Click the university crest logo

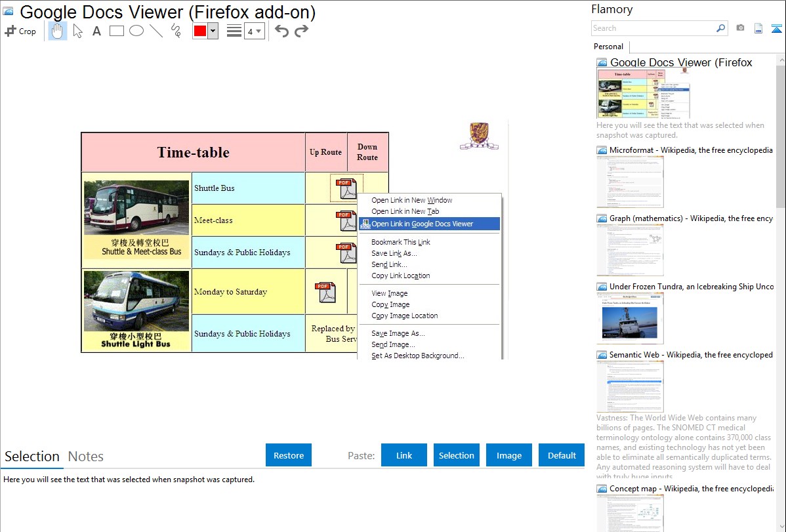[479, 136]
